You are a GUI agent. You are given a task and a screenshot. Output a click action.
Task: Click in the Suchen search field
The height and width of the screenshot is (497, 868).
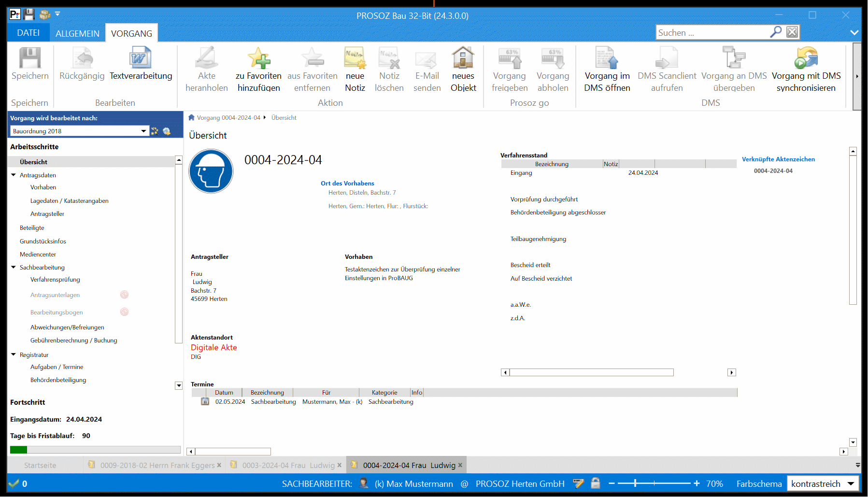[x=712, y=32]
